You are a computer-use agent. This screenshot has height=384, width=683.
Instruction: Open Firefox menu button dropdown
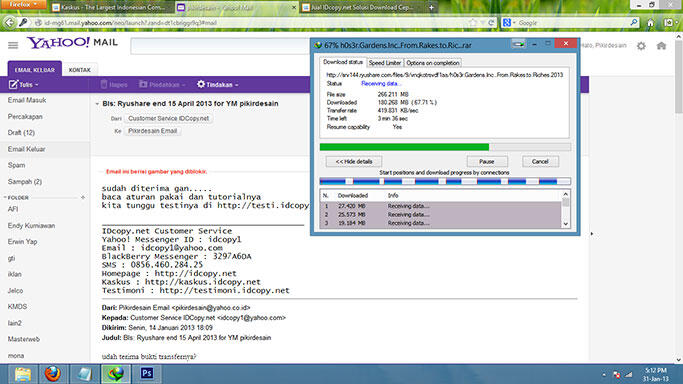pos(24,5)
